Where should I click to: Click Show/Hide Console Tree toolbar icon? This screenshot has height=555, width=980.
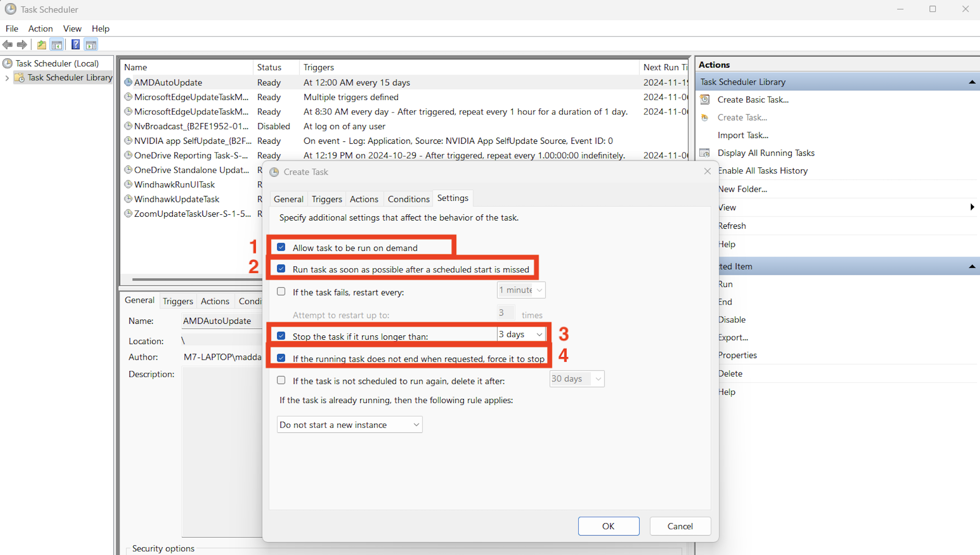point(57,45)
